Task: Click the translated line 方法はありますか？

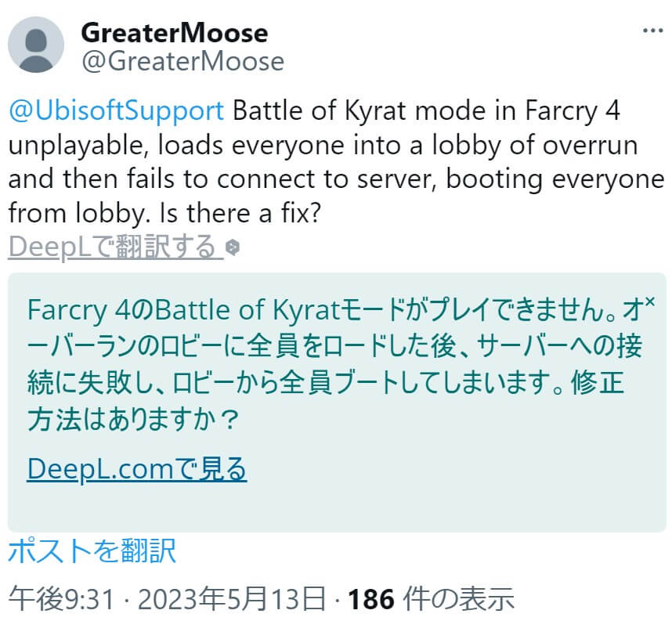Action: (x=132, y=423)
